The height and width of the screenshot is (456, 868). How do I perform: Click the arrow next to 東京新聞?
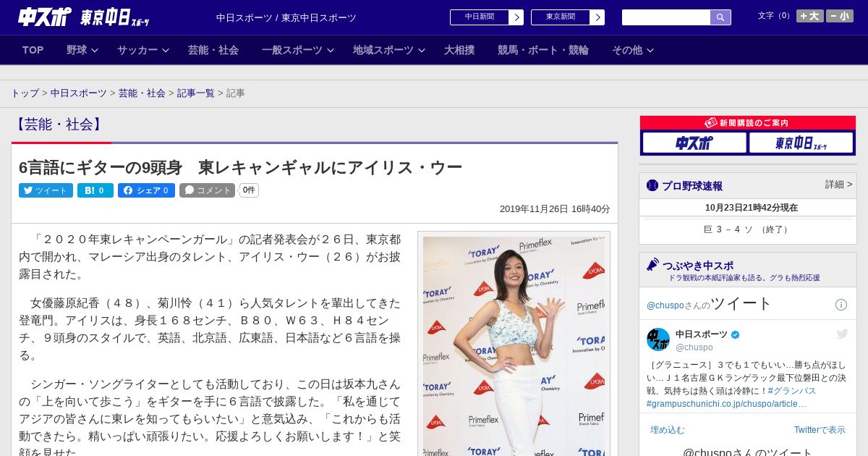tap(597, 17)
